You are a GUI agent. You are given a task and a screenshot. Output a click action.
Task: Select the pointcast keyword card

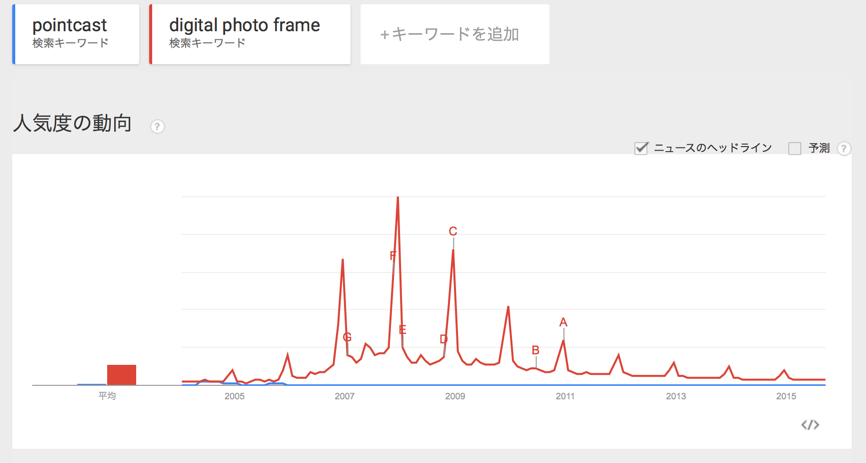pyautogui.click(x=76, y=34)
